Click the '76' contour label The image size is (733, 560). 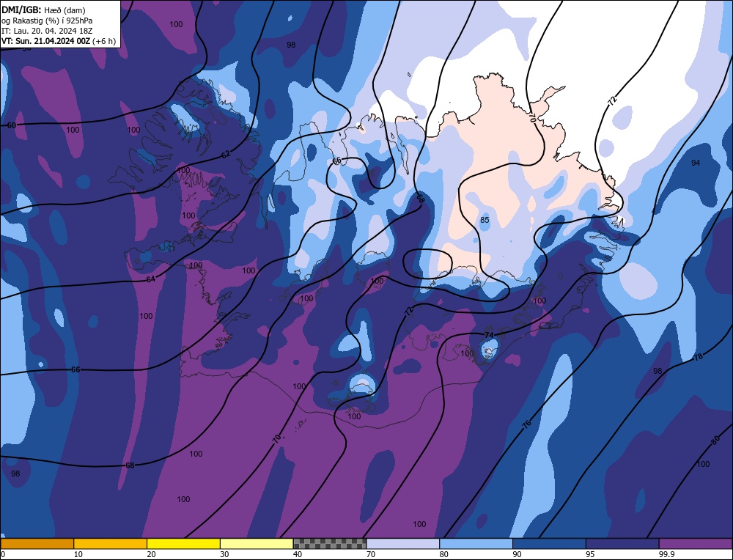[527, 424]
